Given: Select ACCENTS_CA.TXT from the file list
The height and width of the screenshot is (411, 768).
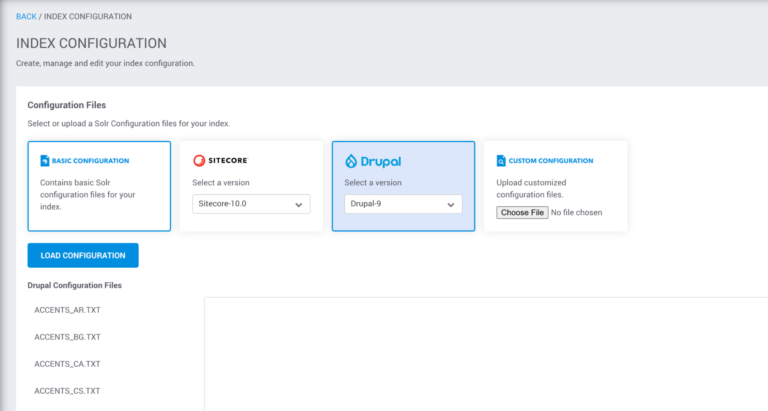Looking at the screenshot, I should point(67,364).
